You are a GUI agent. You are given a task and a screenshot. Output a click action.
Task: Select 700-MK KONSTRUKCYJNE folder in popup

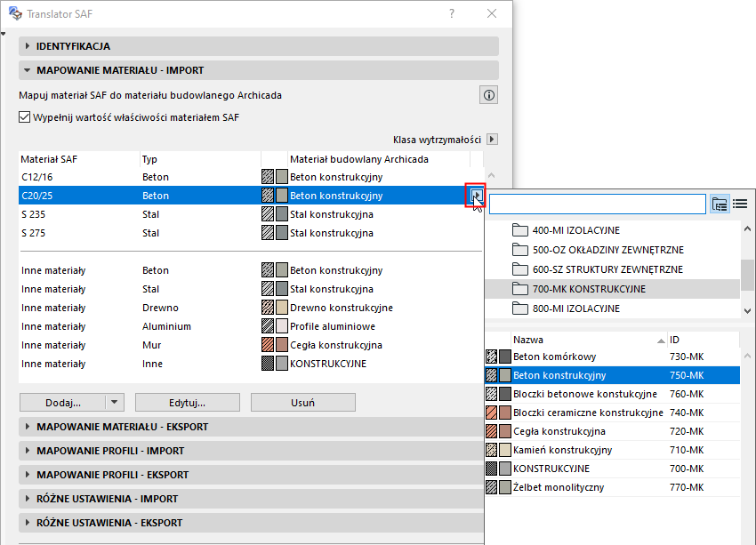coord(612,289)
